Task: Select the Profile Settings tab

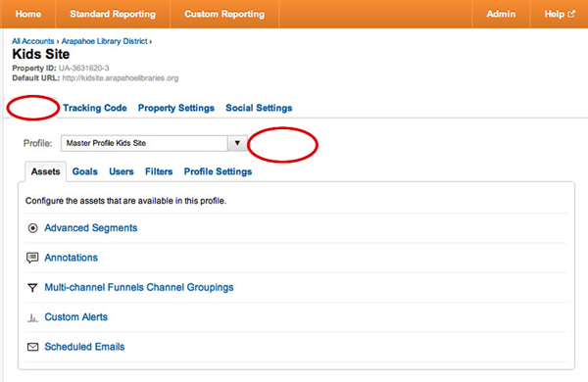Action: click(218, 171)
